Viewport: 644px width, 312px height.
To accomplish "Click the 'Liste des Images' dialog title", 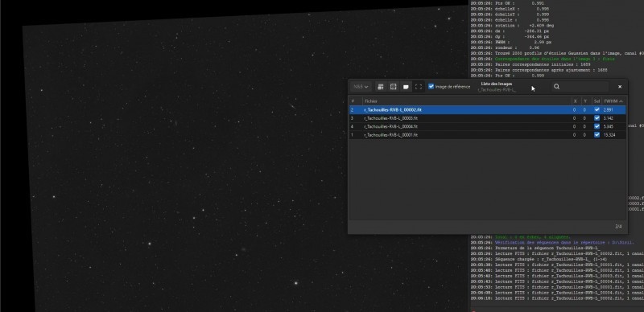I will [x=496, y=84].
